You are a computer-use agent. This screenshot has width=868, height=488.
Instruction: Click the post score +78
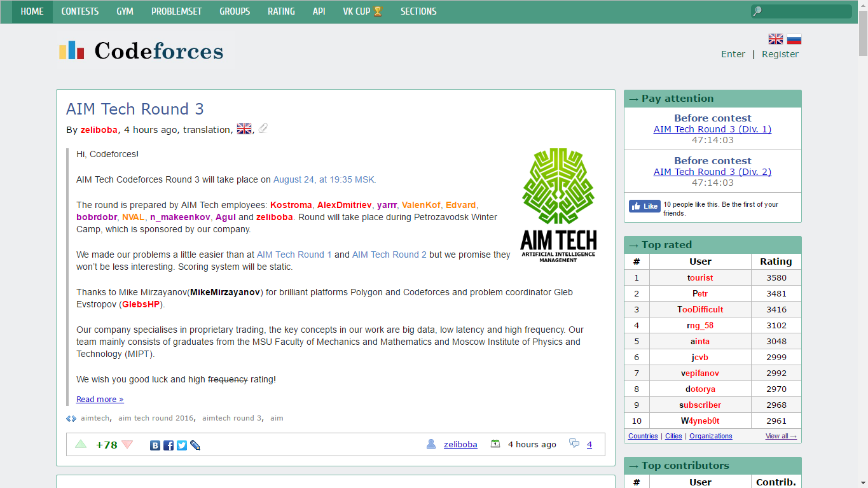pos(107,445)
